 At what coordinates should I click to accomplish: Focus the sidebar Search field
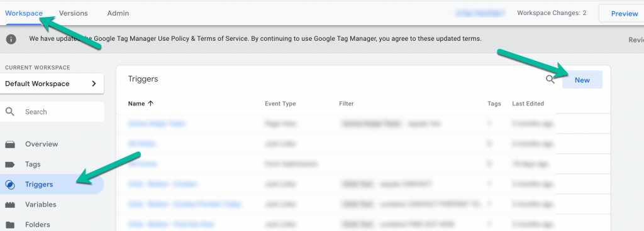(52, 112)
